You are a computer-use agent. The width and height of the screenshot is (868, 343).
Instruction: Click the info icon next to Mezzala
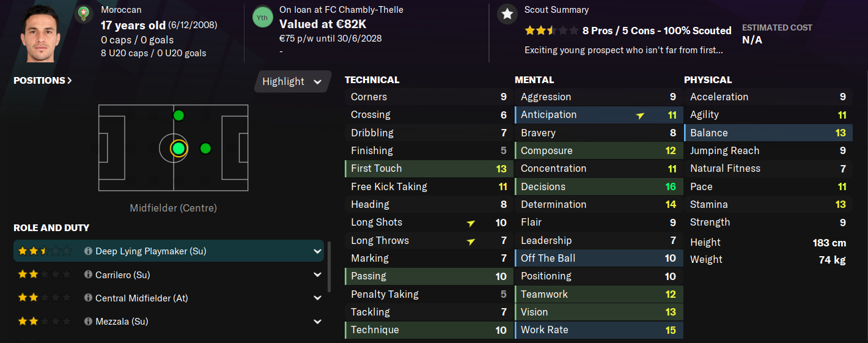coord(88,322)
